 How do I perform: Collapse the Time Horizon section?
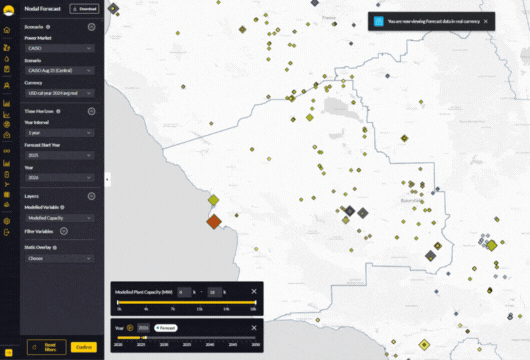(x=91, y=111)
